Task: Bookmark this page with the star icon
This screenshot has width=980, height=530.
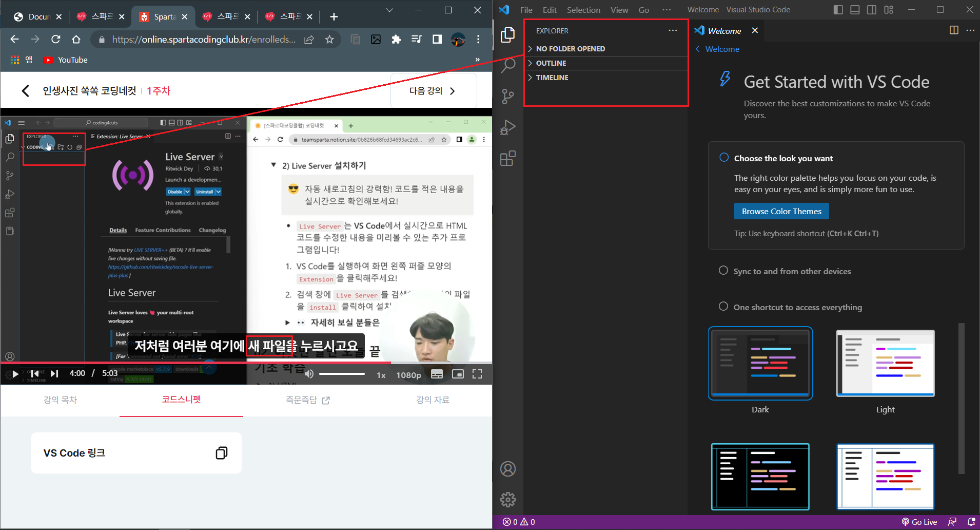Action: [x=329, y=40]
